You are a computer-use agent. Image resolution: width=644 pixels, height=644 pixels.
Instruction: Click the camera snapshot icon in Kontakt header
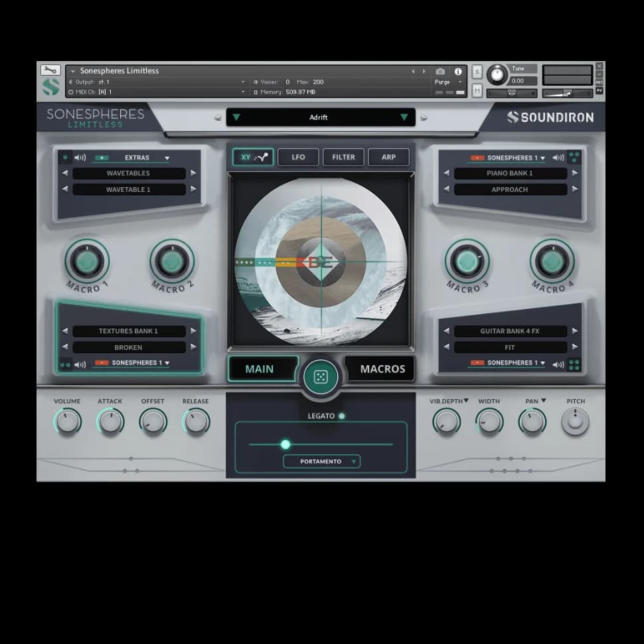pos(440,70)
